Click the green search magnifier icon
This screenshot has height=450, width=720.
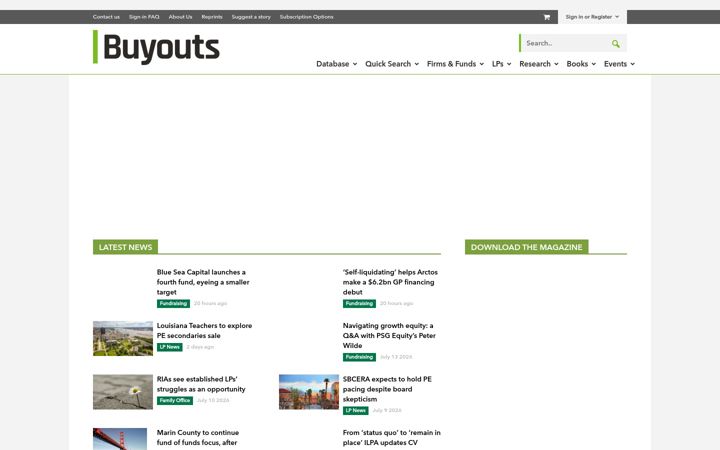[x=615, y=44]
